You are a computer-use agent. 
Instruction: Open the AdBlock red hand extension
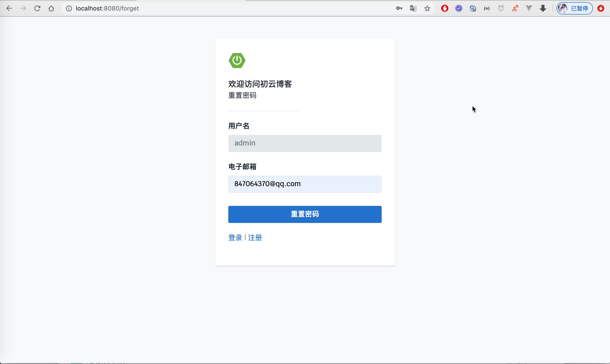click(445, 8)
